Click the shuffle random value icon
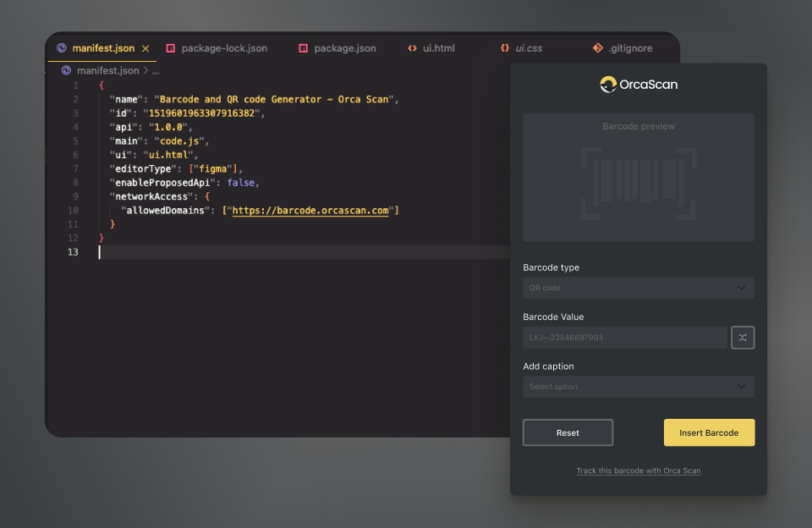 [743, 338]
